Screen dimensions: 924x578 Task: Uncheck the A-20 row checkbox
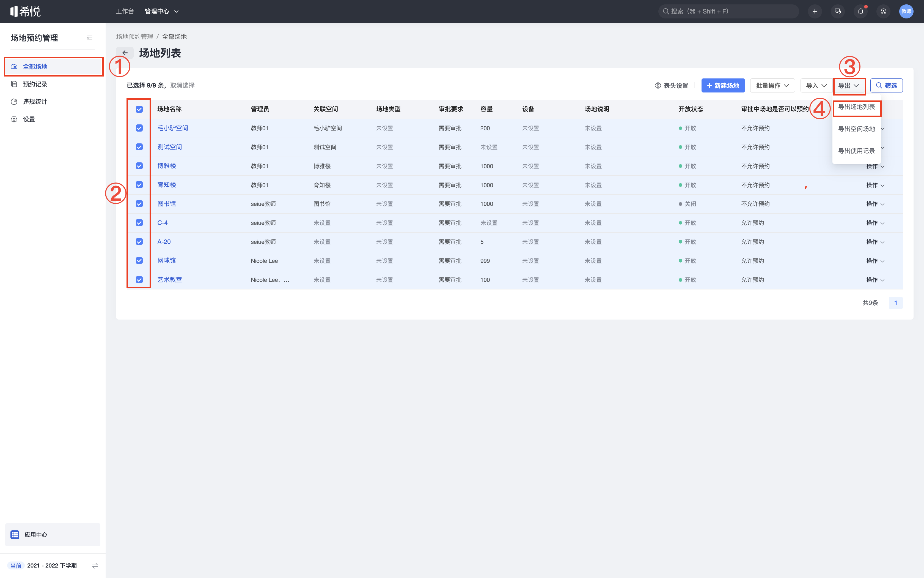coord(139,242)
